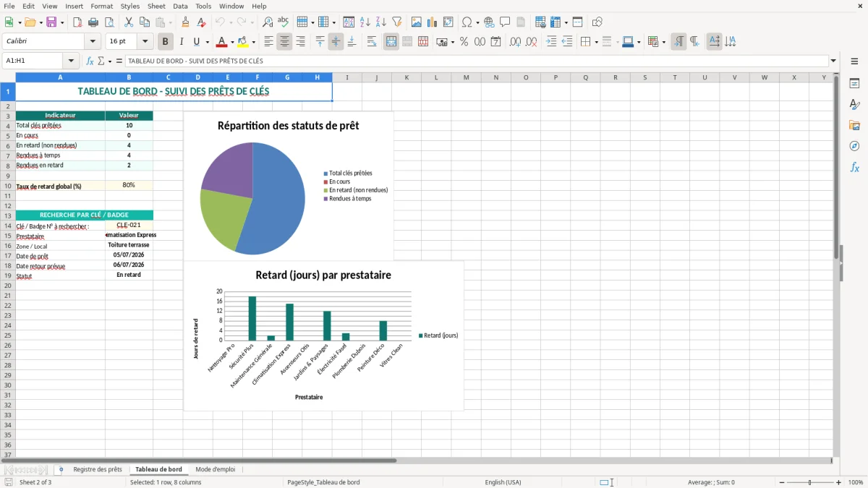Click the Export as PDF icon
The height and width of the screenshot is (488, 868).
point(77,22)
